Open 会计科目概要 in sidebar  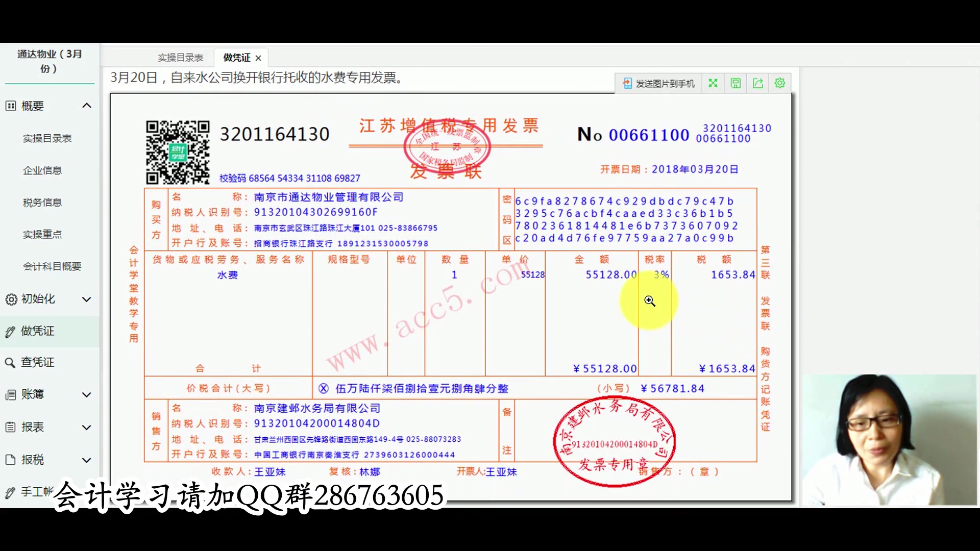[52, 266]
